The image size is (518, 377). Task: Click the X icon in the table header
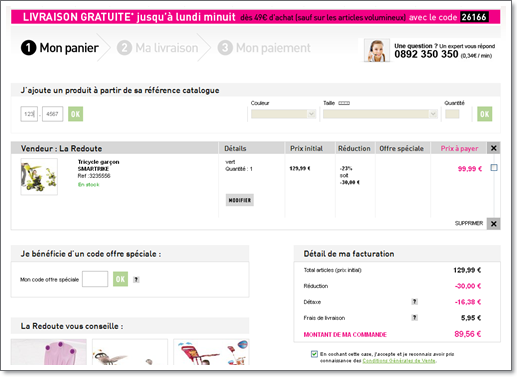tap(493, 148)
